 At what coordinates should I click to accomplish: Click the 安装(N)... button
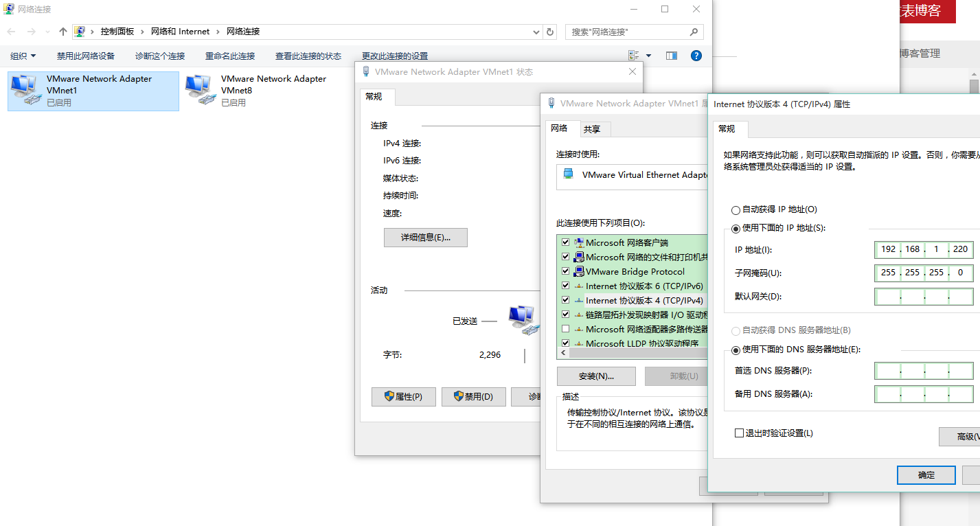[x=596, y=376]
